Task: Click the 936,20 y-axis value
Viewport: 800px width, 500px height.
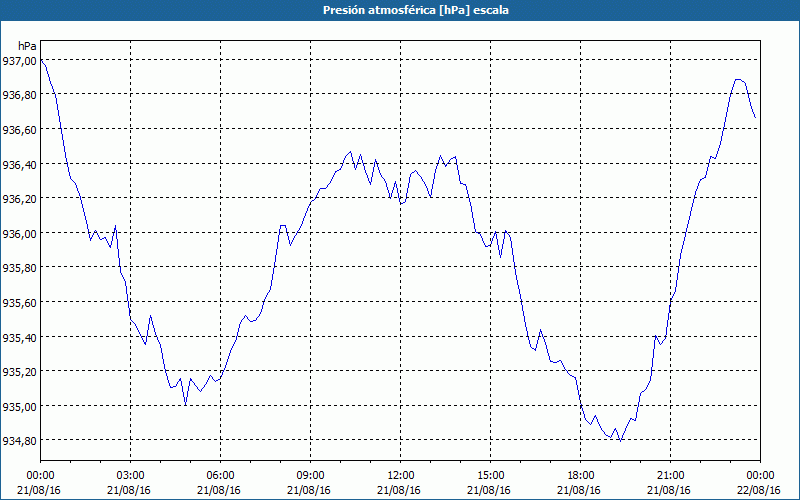Action: (x=19, y=199)
